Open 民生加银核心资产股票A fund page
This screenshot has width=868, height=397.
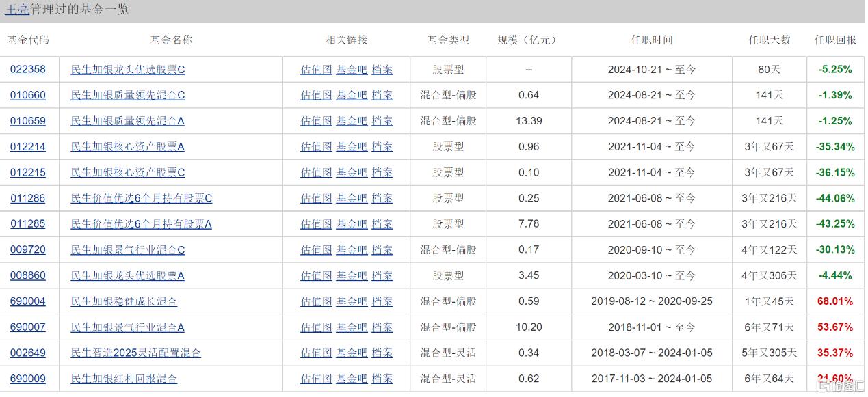point(128,147)
